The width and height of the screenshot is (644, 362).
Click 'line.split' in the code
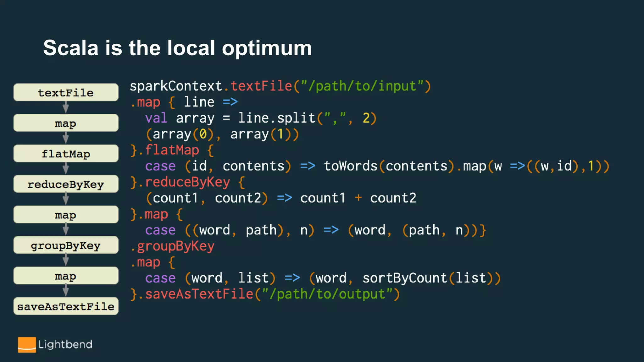coord(277,118)
